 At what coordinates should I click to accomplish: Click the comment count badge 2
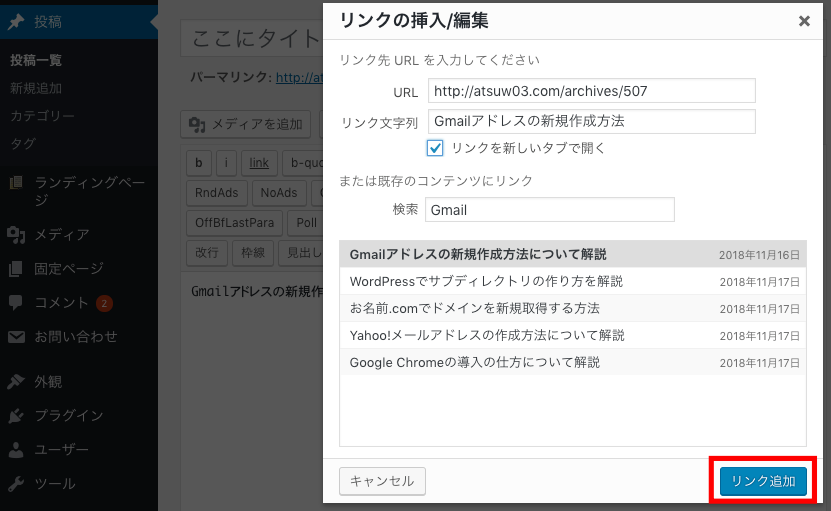coord(104,303)
